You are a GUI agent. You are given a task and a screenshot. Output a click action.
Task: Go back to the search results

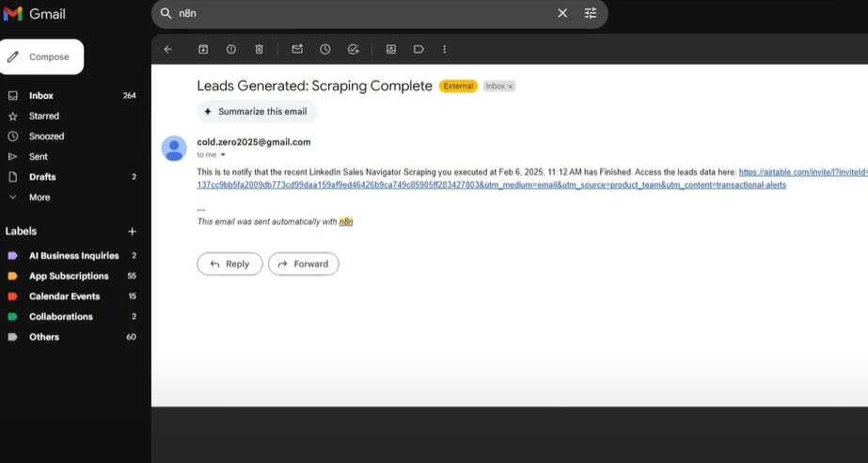[167, 49]
